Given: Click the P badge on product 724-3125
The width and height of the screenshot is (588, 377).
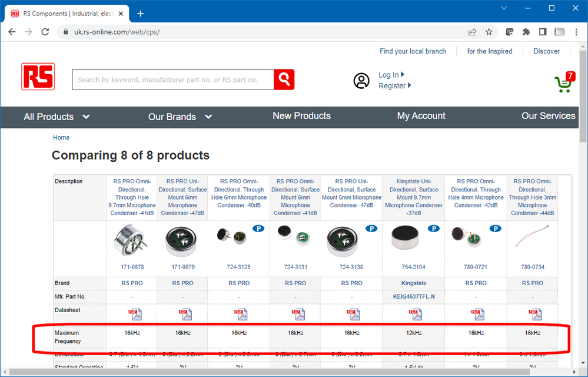Looking at the screenshot, I should (258, 229).
